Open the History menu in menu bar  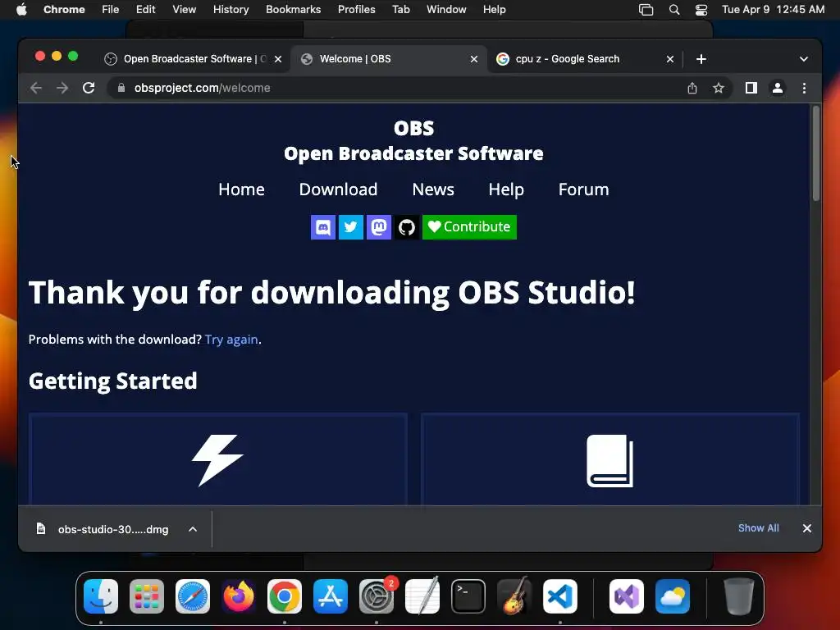tap(231, 10)
